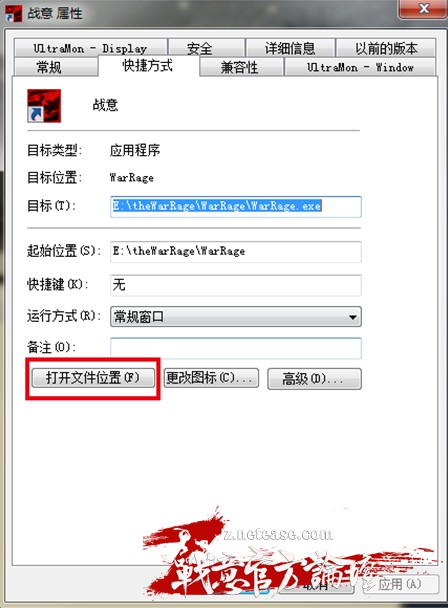448x608 pixels.
Task: Close the 战意 属性 dialog
Action: coord(424,9)
